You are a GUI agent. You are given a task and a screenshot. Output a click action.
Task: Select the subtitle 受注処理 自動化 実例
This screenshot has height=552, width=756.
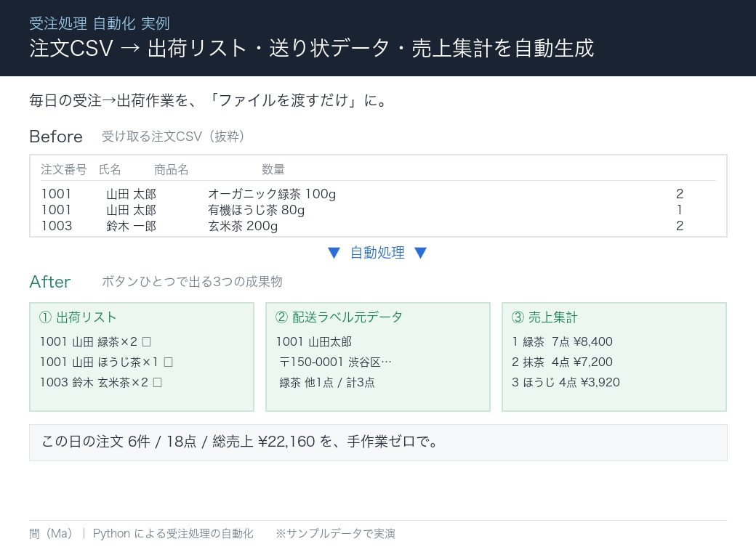click(100, 23)
